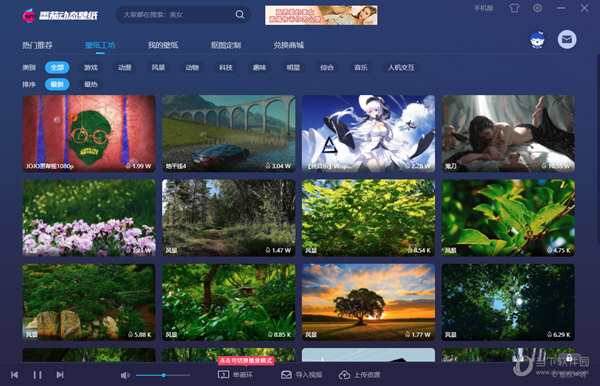This screenshot has width=600, height=386.
Task: Switch to the 热门推荐 tab
Action: click(37, 45)
